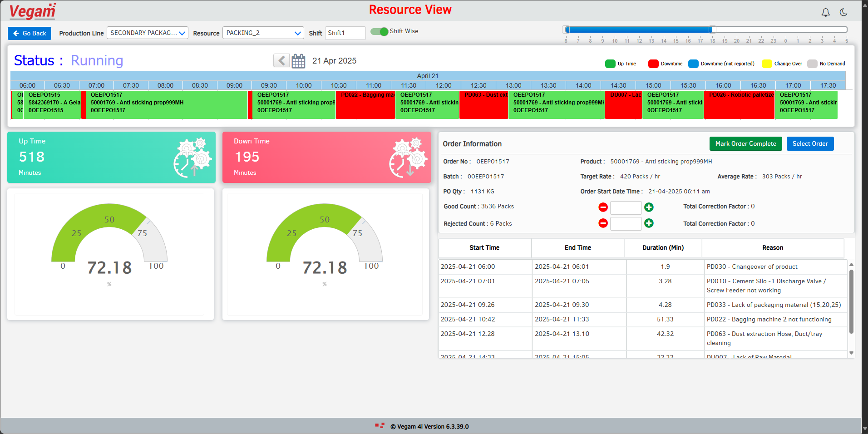Select the OEEPO1515 uptime block
The width and height of the screenshot is (868, 434).
[x=52, y=105]
